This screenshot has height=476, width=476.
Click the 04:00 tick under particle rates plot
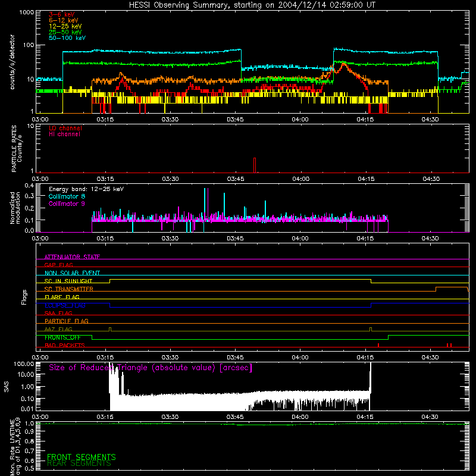click(x=301, y=179)
